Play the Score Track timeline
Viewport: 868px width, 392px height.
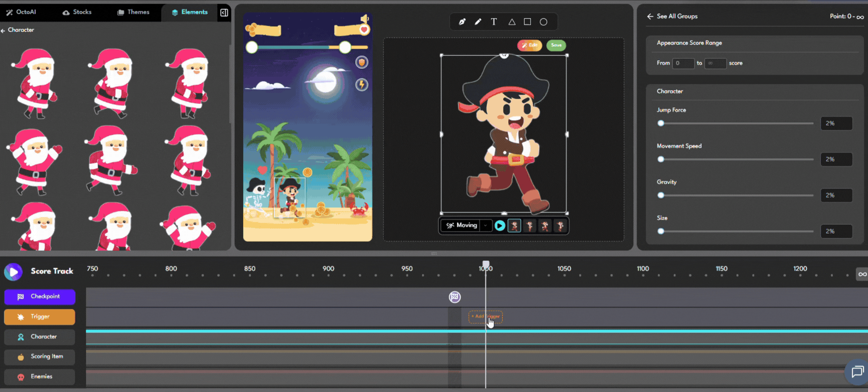(x=13, y=272)
